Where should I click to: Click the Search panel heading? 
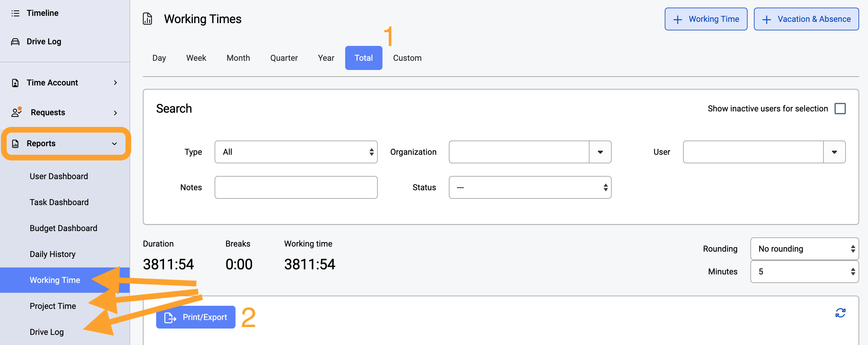174,109
